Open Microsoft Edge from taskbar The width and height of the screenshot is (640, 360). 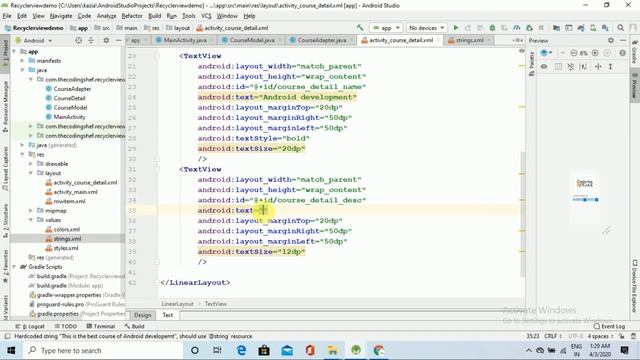pos(241,350)
